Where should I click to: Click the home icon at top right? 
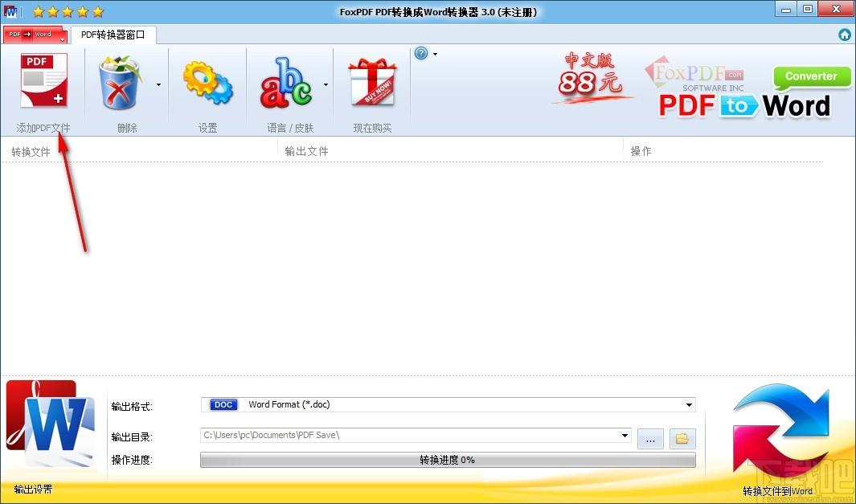tap(845, 35)
